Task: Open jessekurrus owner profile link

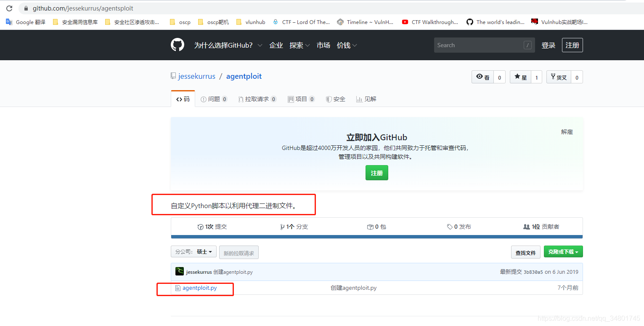Action: (x=196, y=76)
